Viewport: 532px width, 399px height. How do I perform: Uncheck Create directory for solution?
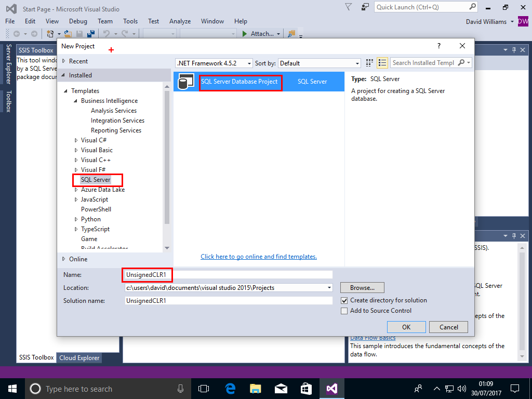click(344, 300)
